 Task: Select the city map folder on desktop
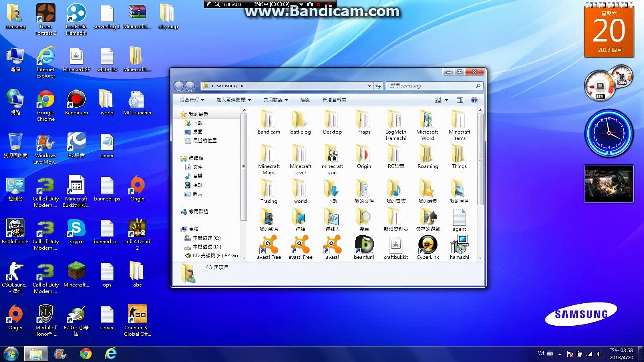168,17
